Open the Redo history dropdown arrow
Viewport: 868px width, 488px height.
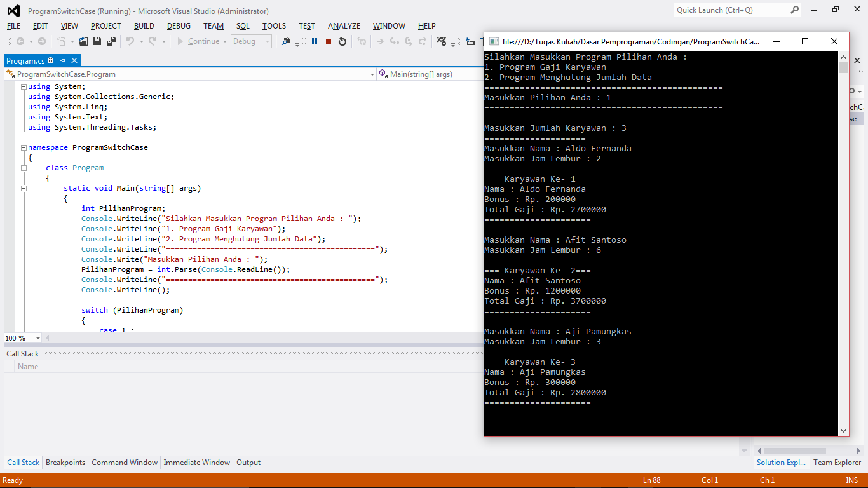click(x=163, y=41)
